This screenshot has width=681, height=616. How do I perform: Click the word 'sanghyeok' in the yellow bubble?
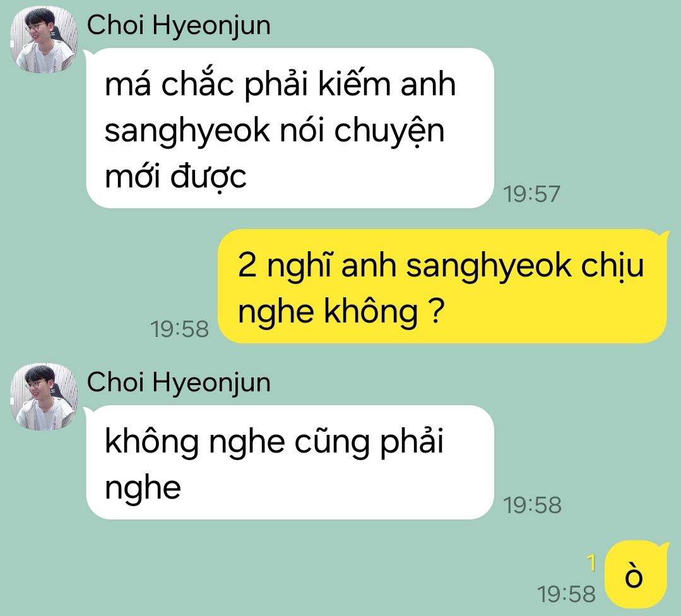click(489, 266)
